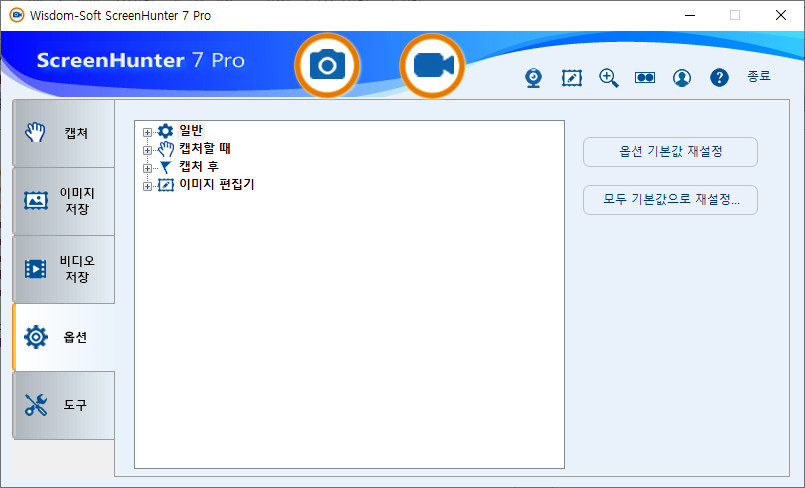Screen dimensions: 805x488
Task: Switch to the 캡쳐 tab
Action: [64, 133]
